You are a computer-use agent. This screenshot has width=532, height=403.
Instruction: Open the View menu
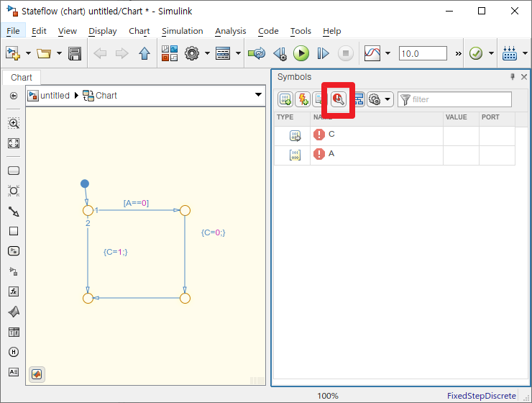[67, 31]
